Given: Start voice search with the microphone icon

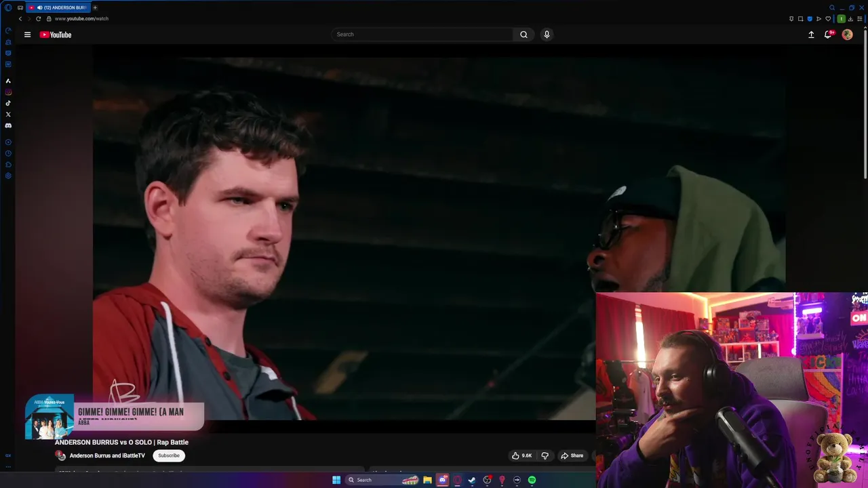Looking at the screenshot, I should [547, 35].
